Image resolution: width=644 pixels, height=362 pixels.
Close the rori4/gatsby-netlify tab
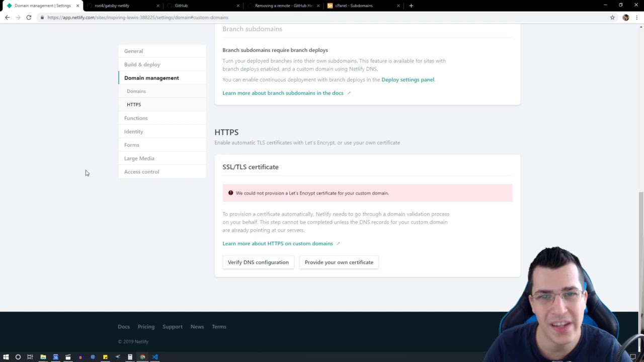click(x=158, y=6)
